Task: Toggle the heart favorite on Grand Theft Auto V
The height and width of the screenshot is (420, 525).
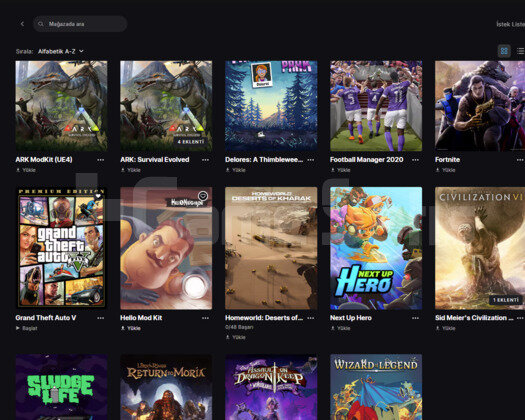Action: pyautogui.click(x=98, y=196)
